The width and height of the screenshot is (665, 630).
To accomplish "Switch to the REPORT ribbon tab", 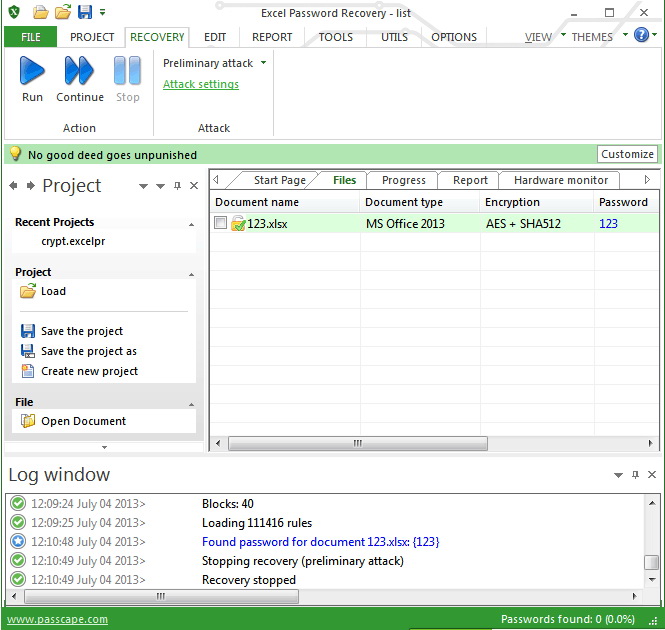I will point(272,37).
